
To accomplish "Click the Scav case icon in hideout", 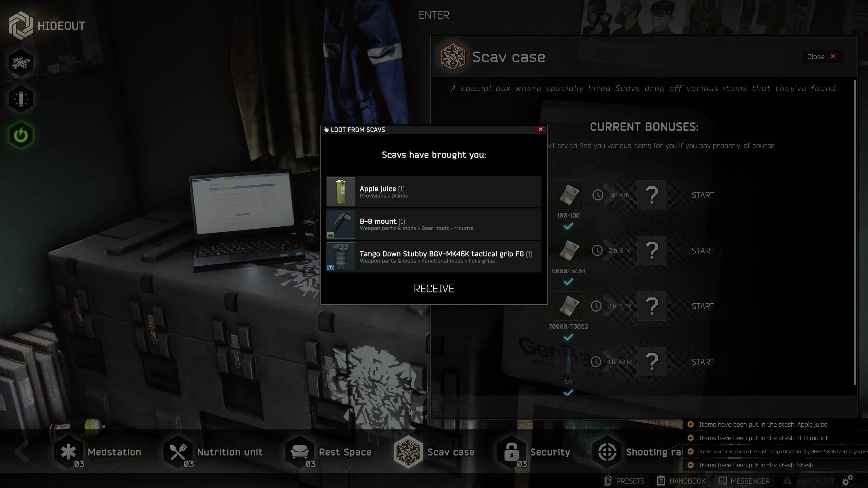I will click(407, 452).
